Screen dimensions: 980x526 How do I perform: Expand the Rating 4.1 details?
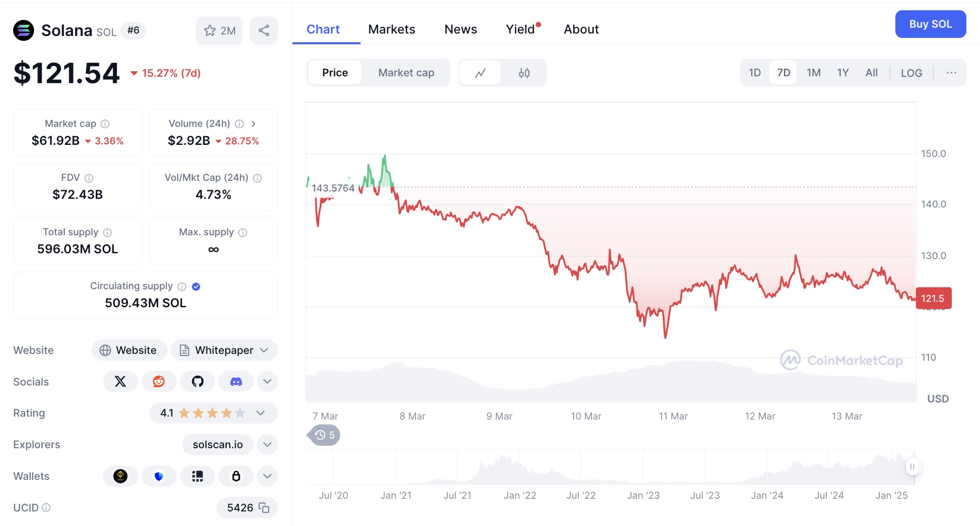coord(260,413)
